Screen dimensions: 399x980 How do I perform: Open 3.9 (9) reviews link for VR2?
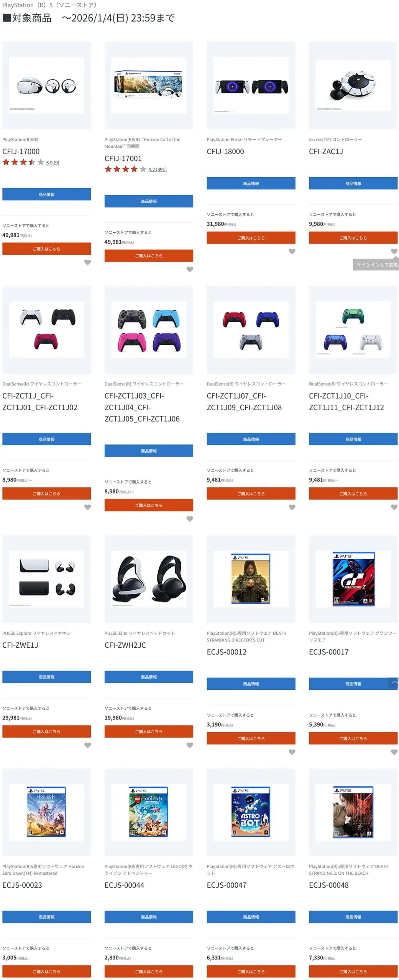[x=53, y=163]
